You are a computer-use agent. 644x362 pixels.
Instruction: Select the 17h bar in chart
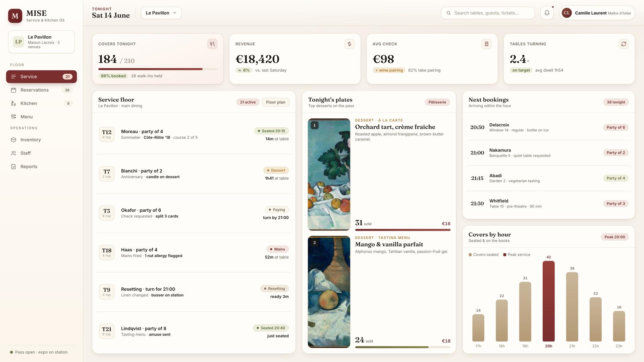pos(478,328)
